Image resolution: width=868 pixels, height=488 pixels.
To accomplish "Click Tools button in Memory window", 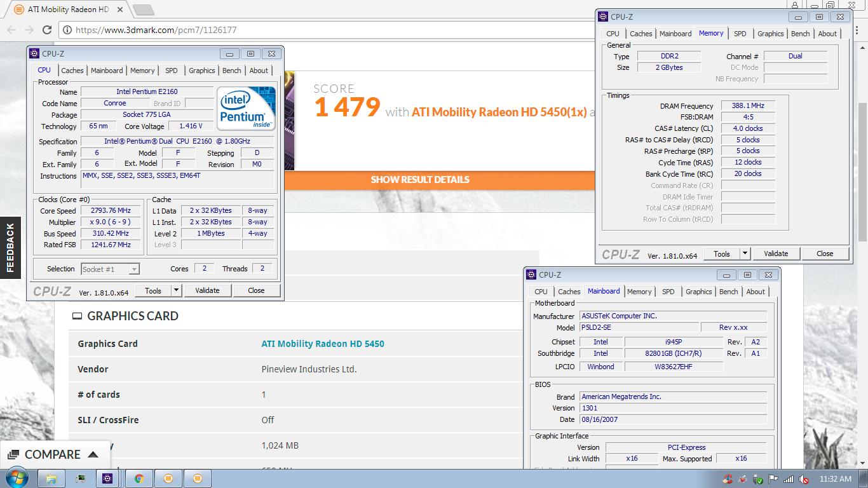I will click(722, 254).
